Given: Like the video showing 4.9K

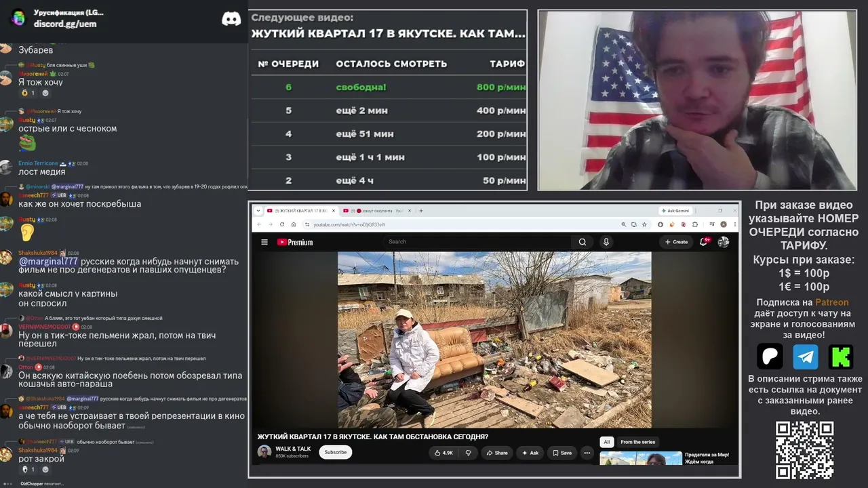Looking at the screenshot, I should (x=443, y=453).
